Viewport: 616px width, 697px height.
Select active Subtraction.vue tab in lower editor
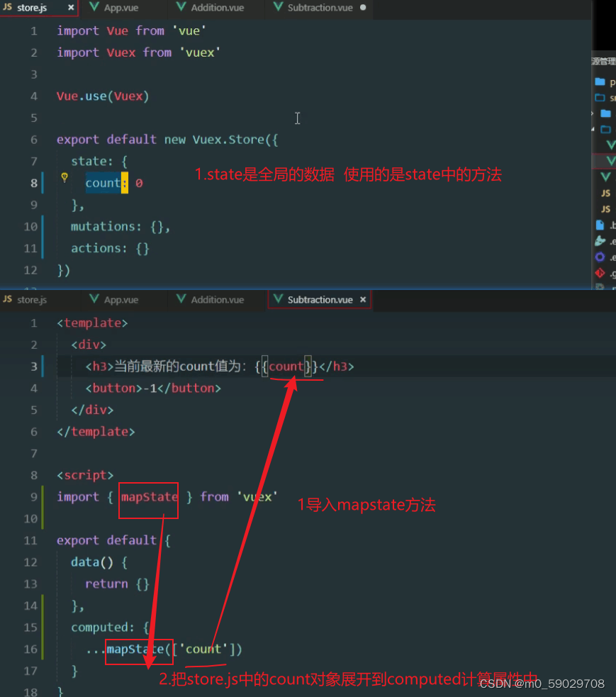point(320,300)
